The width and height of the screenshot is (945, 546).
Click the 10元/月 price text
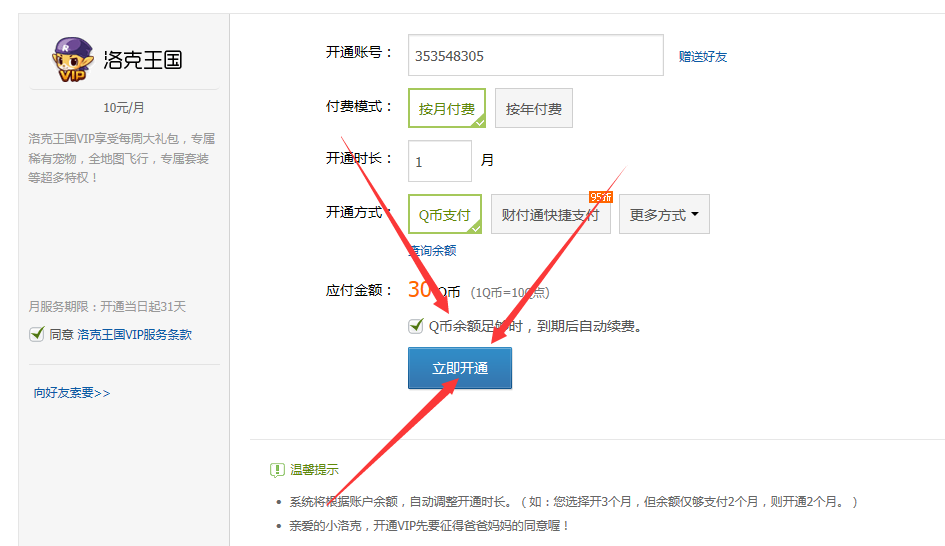coord(124,107)
